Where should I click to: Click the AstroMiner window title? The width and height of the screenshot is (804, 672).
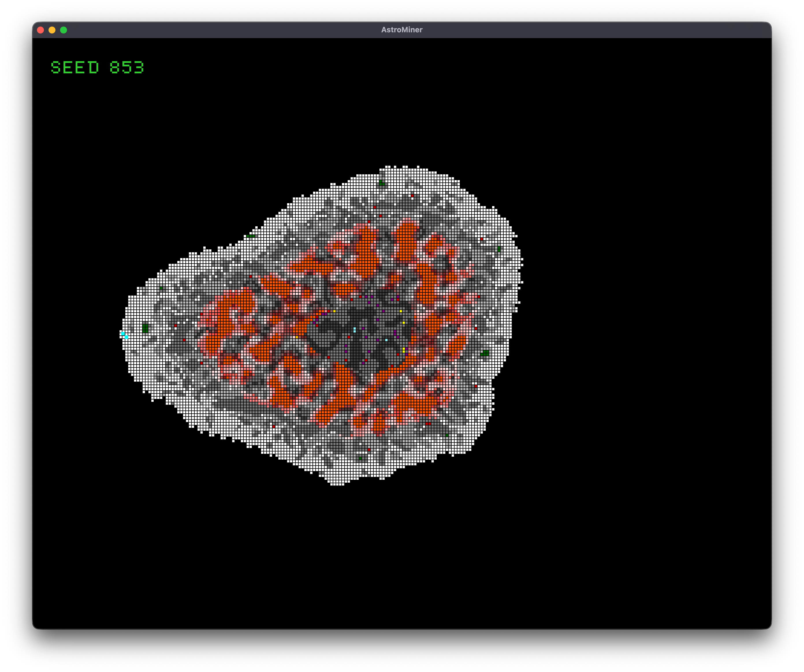pos(402,29)
